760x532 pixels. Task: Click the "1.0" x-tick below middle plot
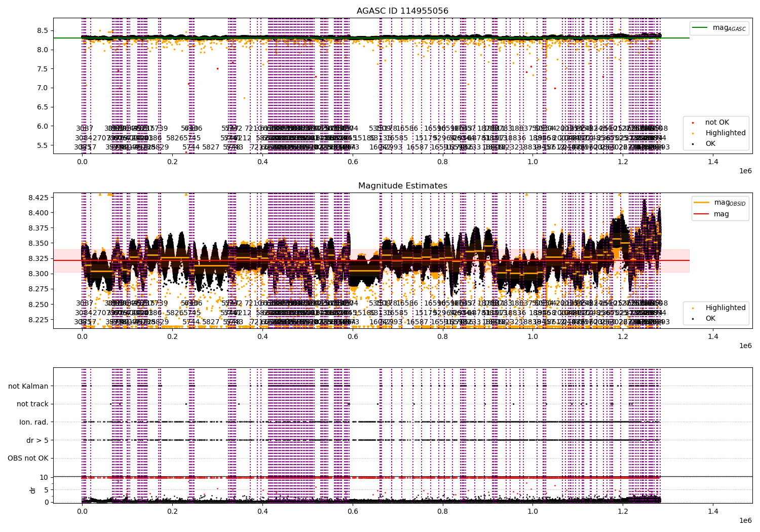pos(533,336)
